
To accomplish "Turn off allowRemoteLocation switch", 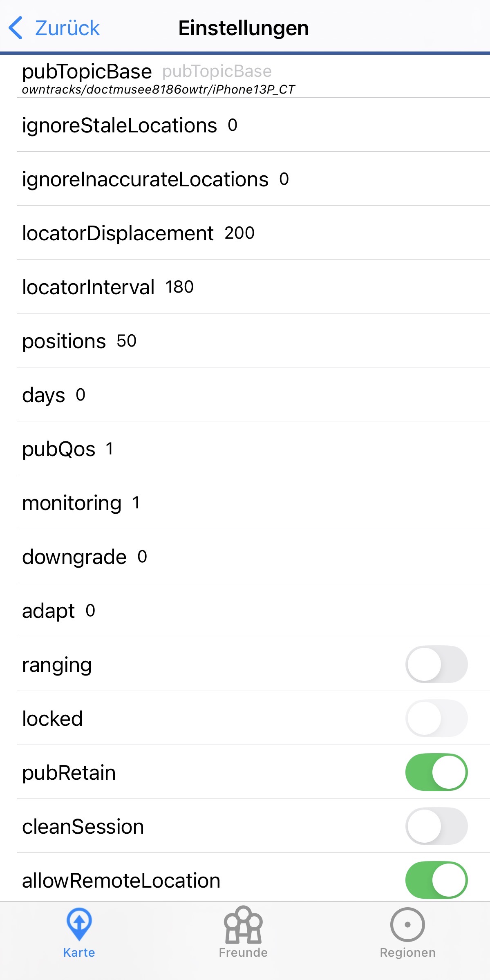I will coord(436,880).
